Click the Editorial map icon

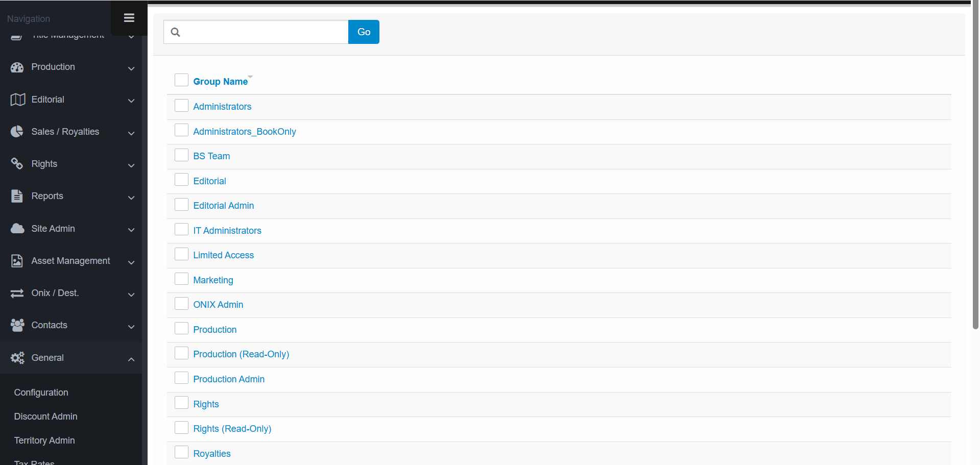pos(17,100)
